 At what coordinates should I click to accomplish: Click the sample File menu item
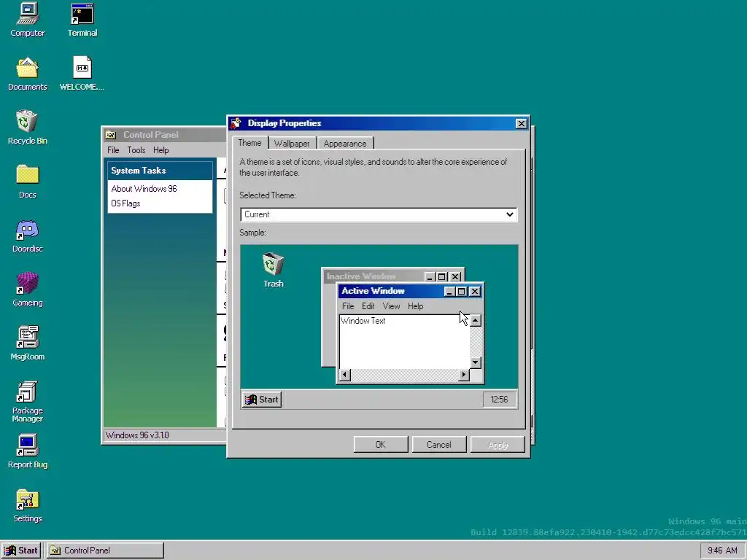[348, 306]
